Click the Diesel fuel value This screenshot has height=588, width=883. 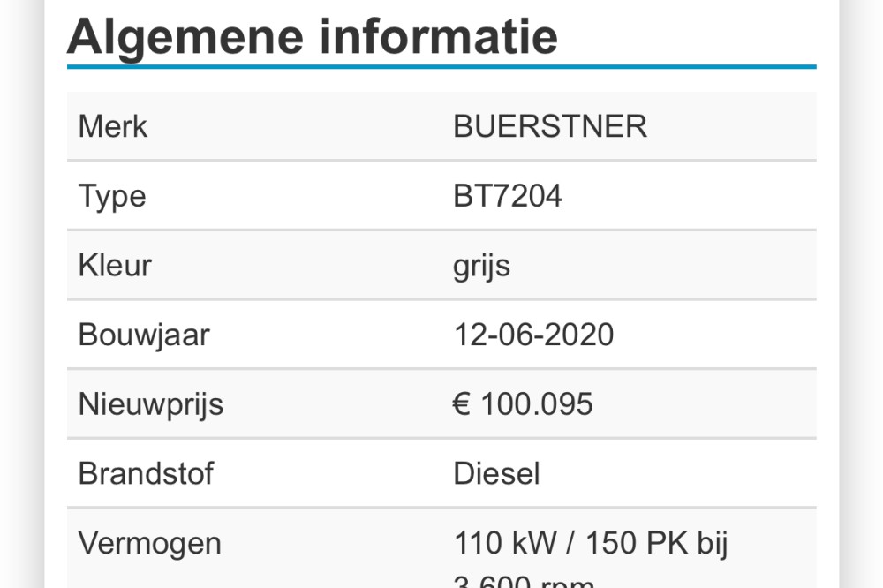tap(496, 473)
